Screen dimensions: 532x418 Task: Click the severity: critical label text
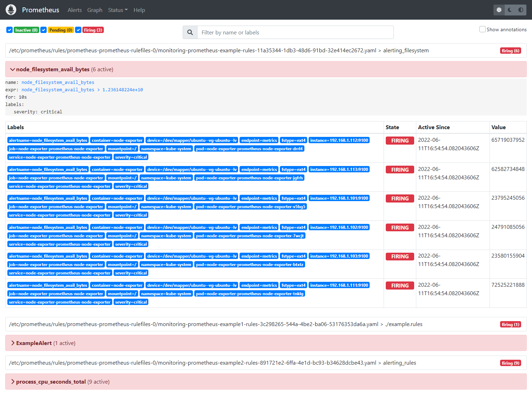pos(38,112)
